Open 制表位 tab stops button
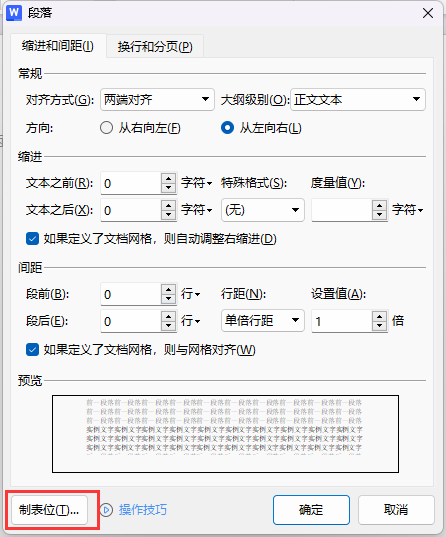 coord(49,510)
